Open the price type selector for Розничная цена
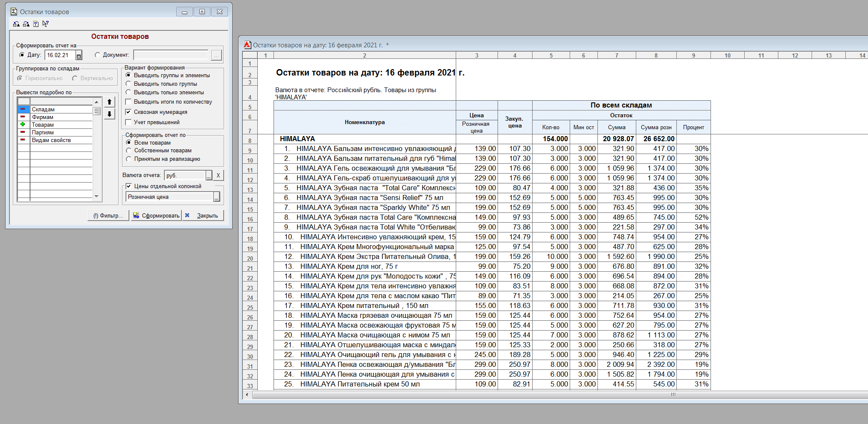Viewport: 868px width, 424px height. pos(217,197)
